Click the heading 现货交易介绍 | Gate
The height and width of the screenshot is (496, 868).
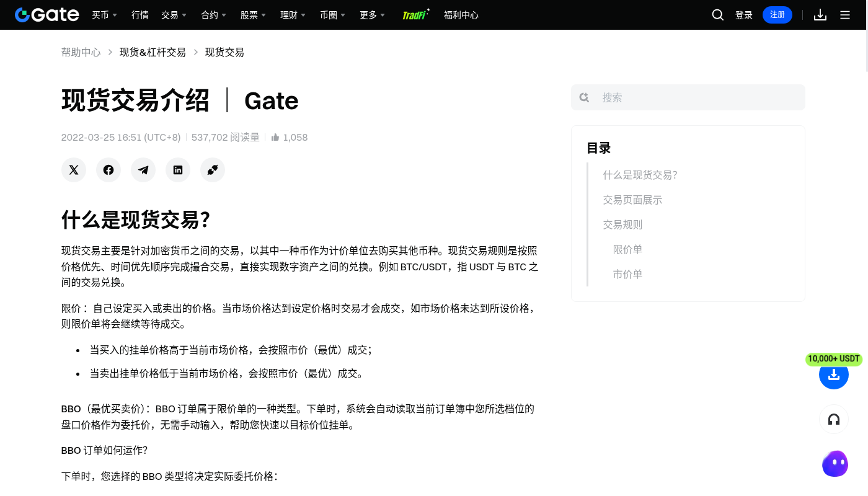pos(180,100)
